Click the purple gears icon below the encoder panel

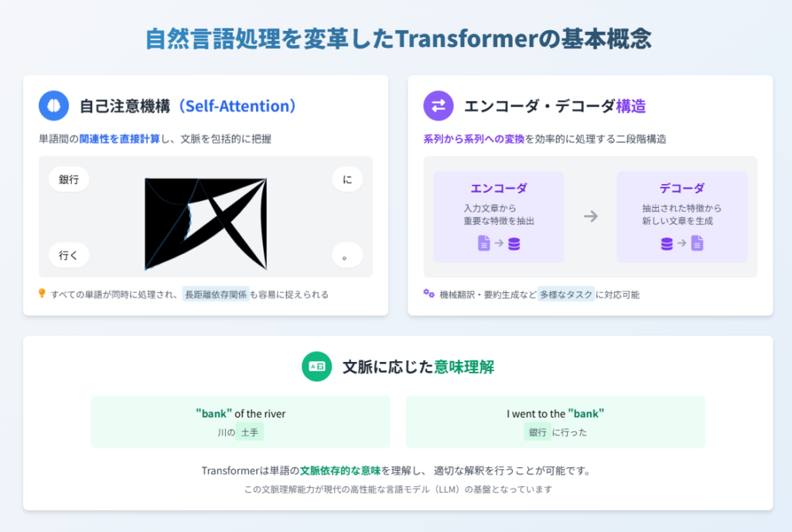(428, 293)
